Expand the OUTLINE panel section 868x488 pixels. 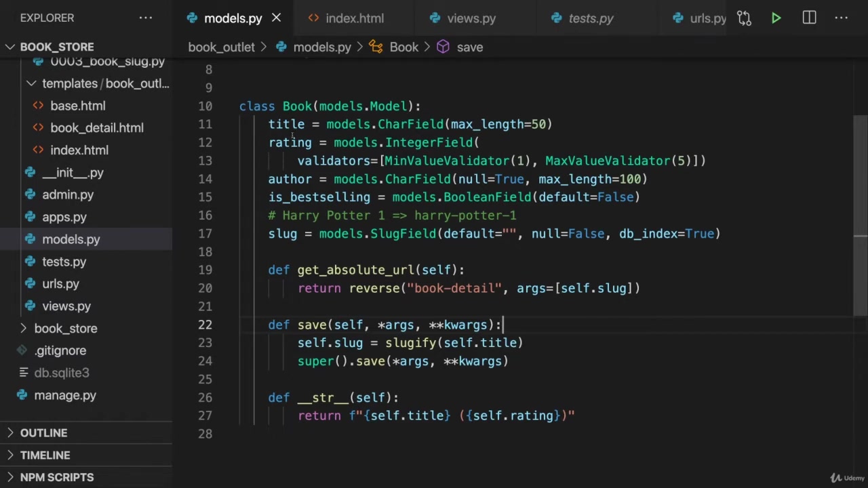(43, 433)
